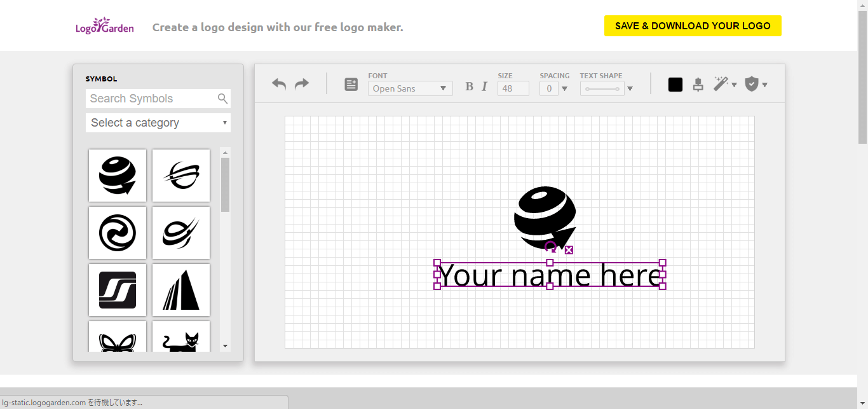Click the rotate handle above the text
Screen dimensions: 868x409
[550, 247]
